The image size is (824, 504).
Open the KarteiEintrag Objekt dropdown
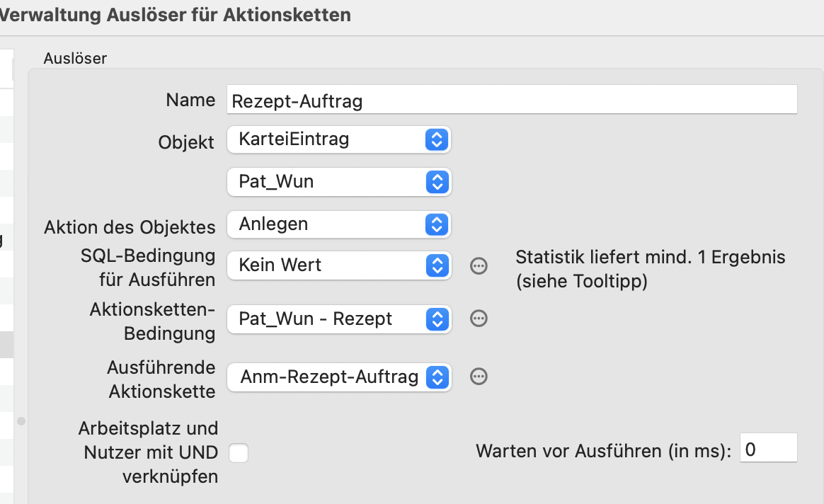tap(339, 139)
